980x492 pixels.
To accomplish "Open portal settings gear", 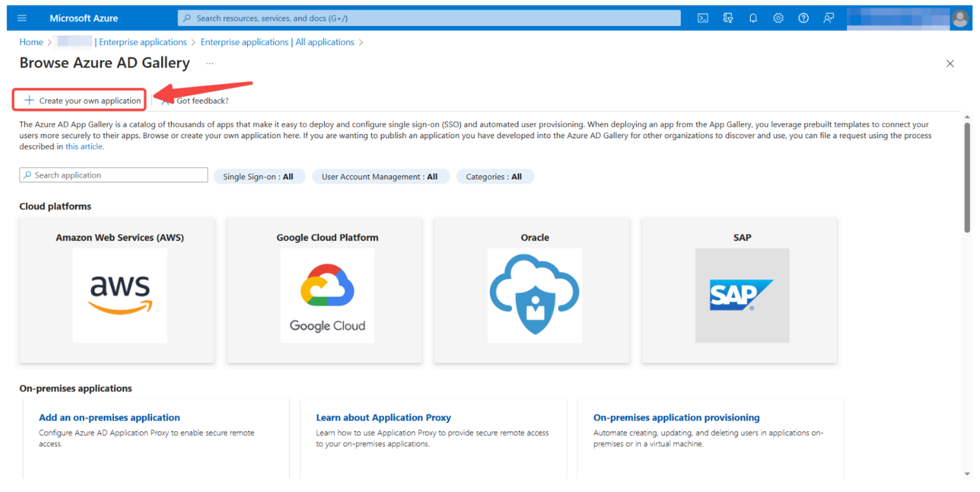I will point(778,18).
